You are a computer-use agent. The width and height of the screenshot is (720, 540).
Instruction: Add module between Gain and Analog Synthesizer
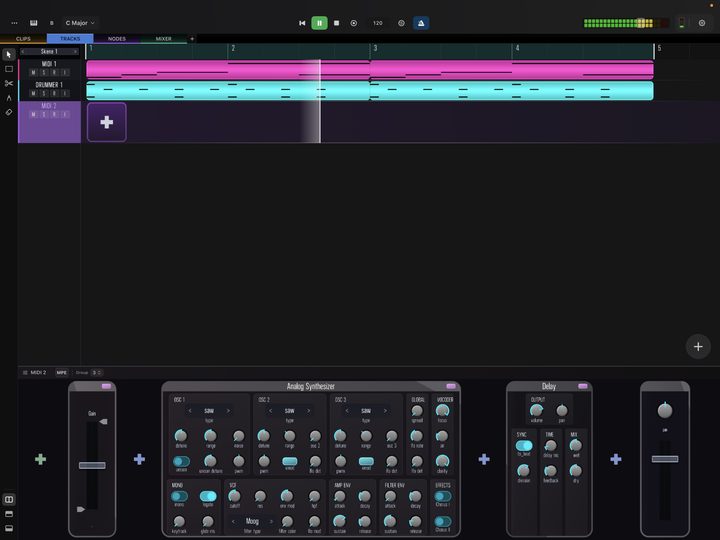pos(139,459)
